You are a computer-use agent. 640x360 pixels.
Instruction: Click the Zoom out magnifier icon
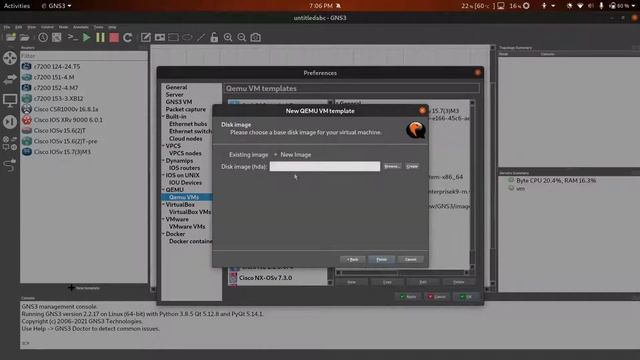(242, 38)
